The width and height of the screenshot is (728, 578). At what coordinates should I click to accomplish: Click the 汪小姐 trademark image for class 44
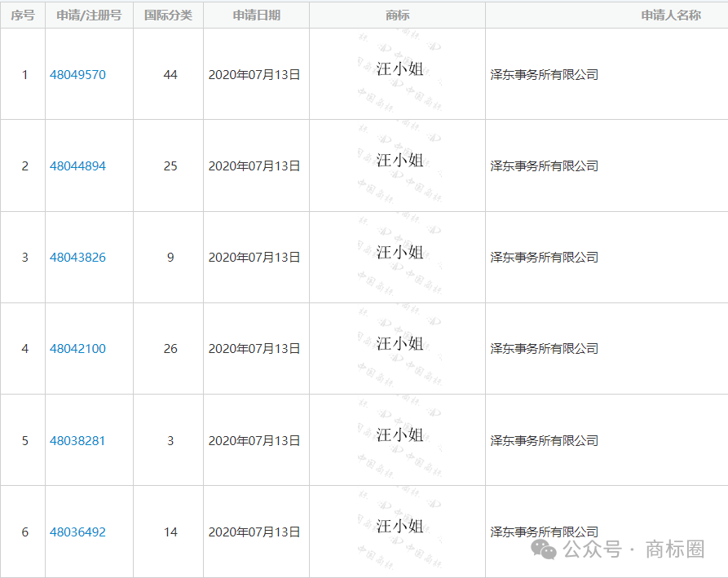click(x=399, y=69)
